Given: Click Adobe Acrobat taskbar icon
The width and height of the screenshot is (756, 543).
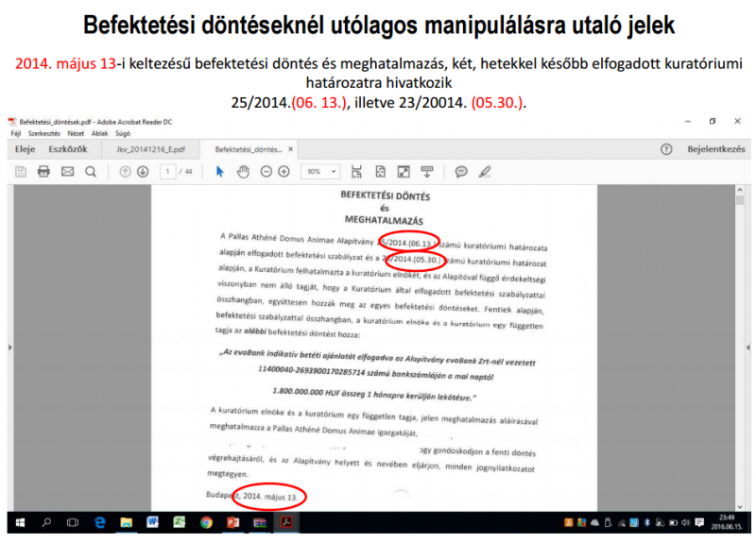Looking at the screenshot, I should point(286,522).
